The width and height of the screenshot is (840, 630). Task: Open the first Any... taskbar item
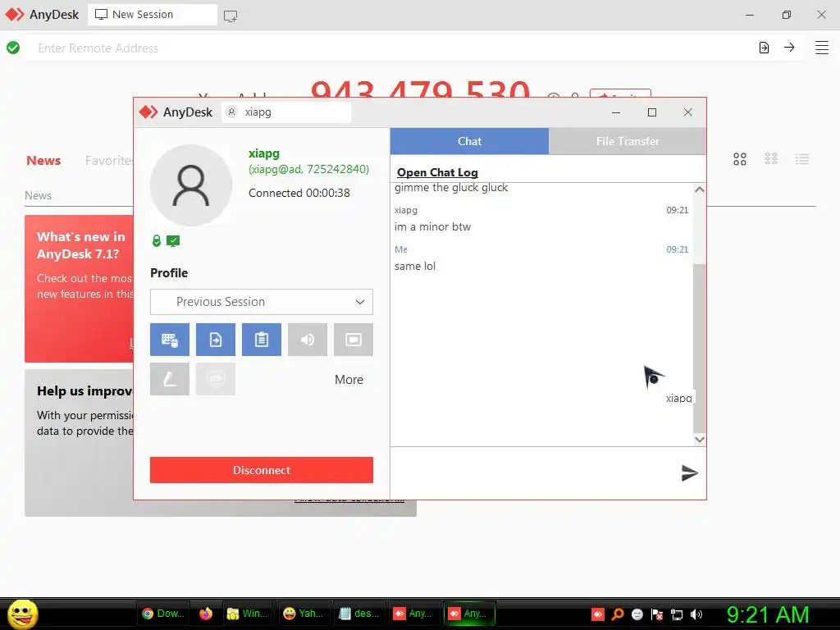click(414, 614)
